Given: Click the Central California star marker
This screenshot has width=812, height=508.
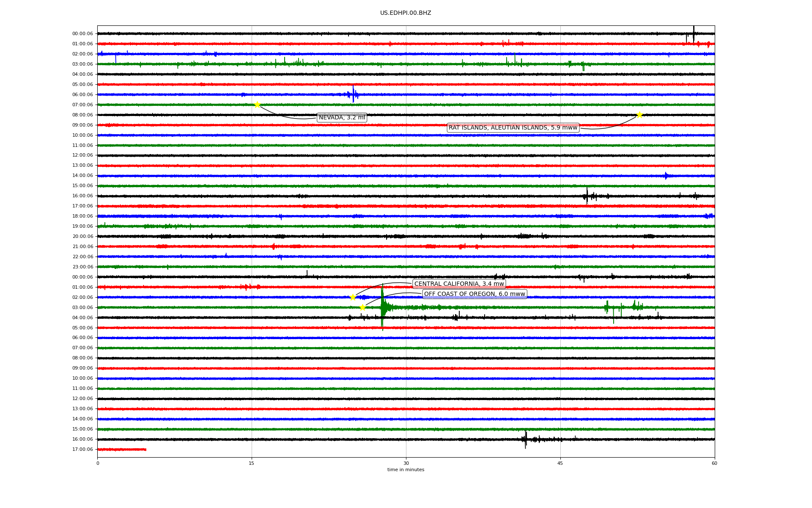Looking at the screenshot, I should pyautogui.click(x=353, y=297).
